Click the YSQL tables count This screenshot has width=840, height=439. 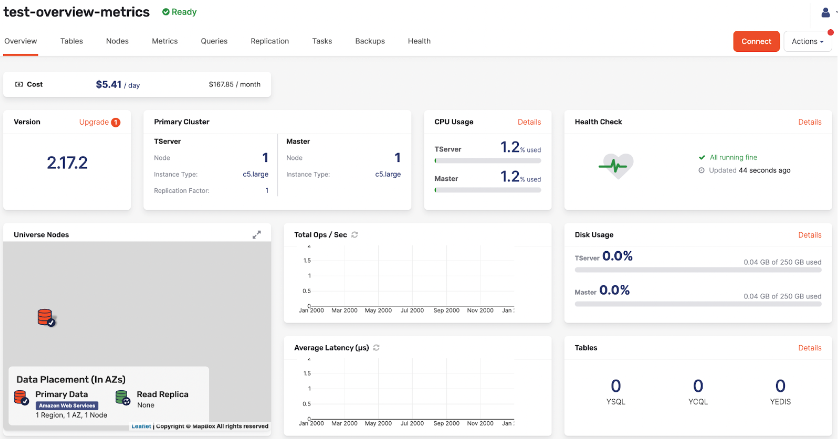616,386
